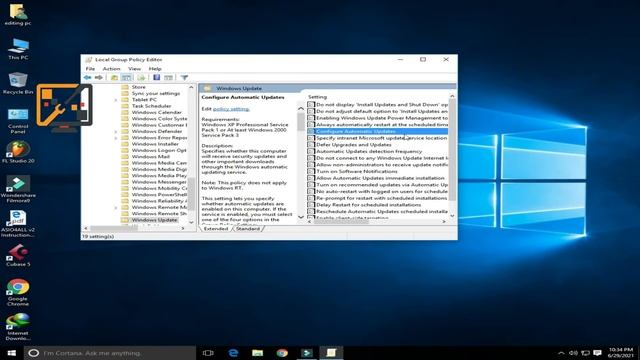Open the Action menu
The height and width of the screenshot is (360, 640).
click(x=111, y=69)
